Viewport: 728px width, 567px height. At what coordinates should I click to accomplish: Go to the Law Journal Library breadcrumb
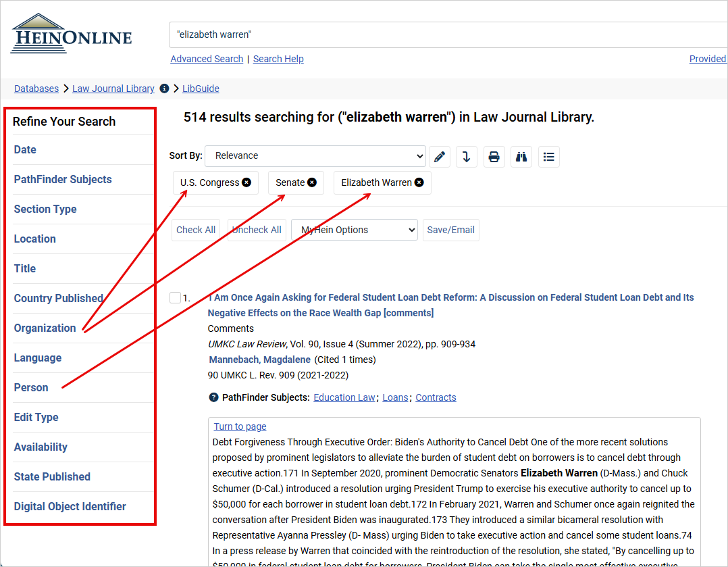click(113, 89)
